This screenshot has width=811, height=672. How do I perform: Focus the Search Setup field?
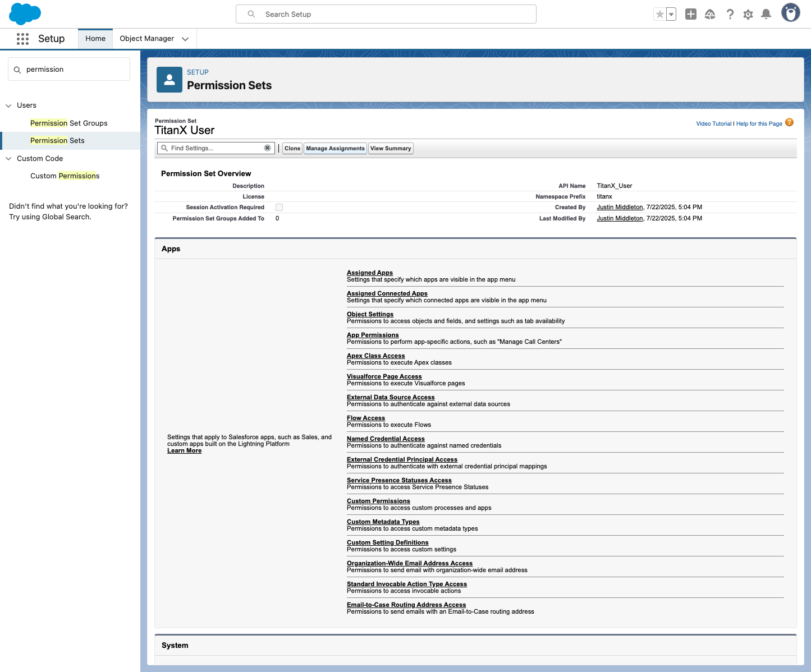tap(386, 14)
